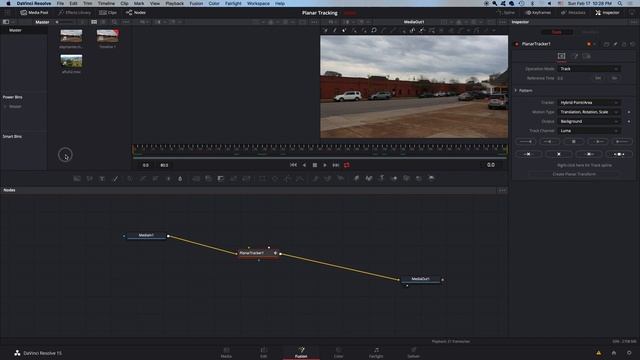Switch to the Fusion page icon

301,353
